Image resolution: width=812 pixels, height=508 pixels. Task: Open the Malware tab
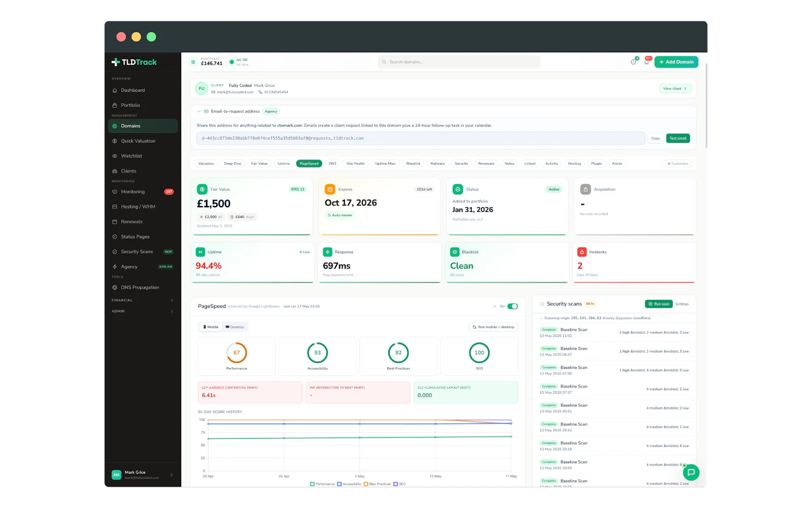[437, 164]
